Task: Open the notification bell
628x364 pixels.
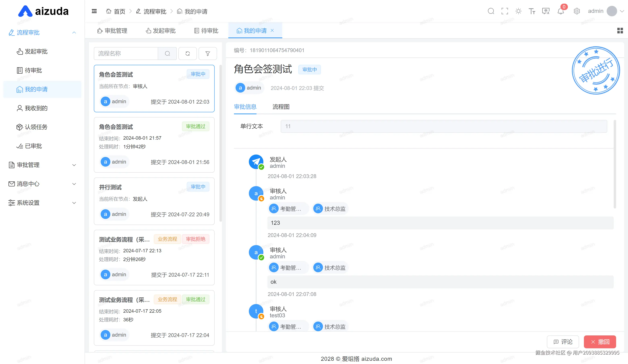Action: (x=561, y=11)
